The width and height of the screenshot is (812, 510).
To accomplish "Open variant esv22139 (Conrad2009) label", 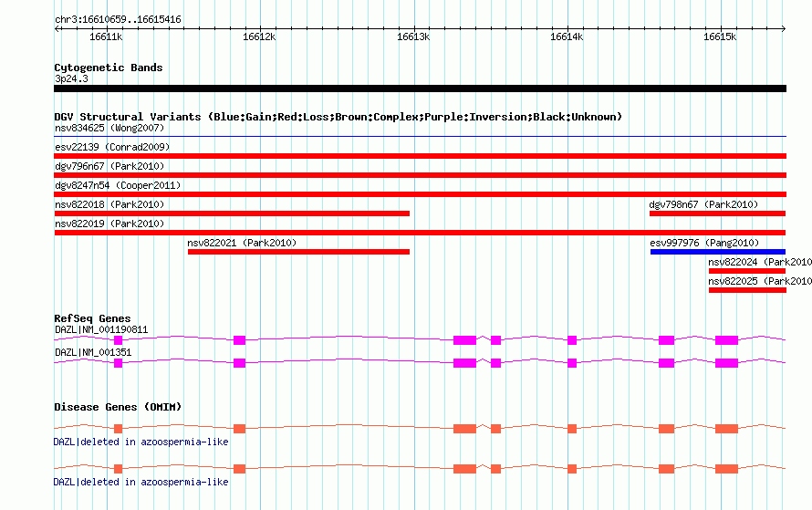I will [112, 147].
